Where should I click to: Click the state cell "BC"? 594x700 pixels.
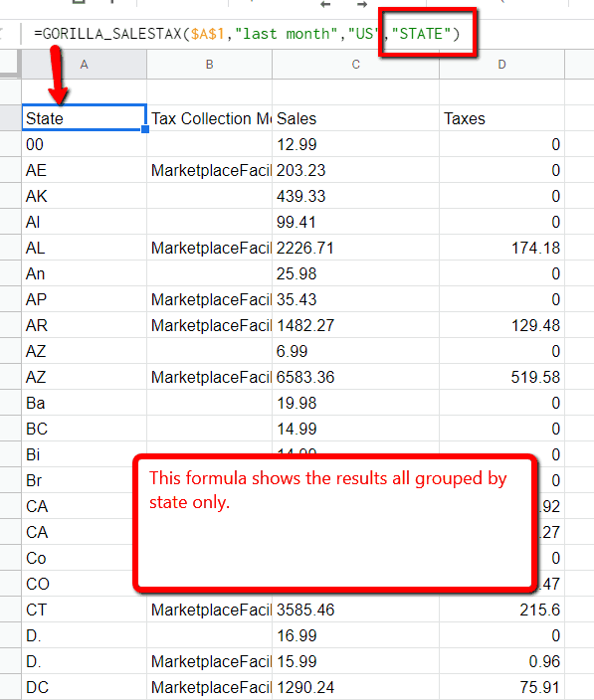click(84, 429)
